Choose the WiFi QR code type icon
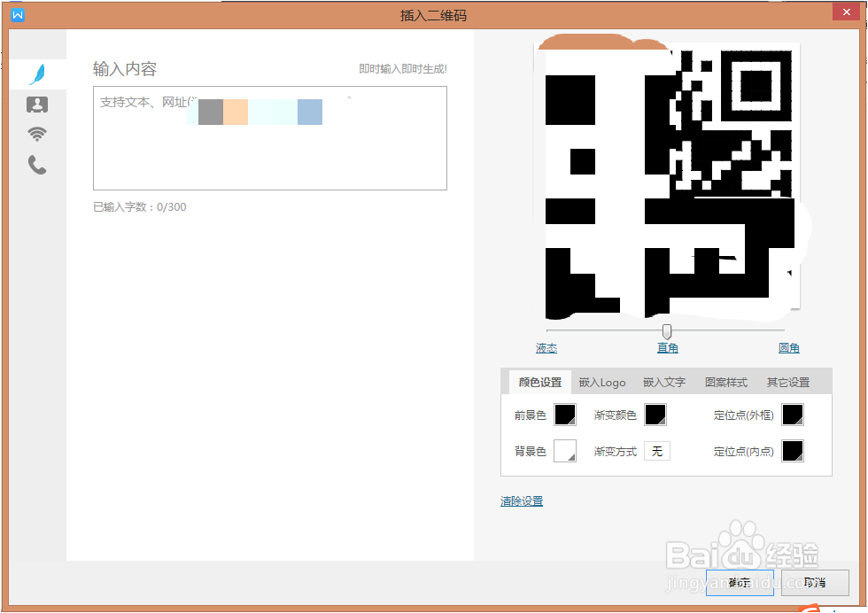 pos(37,134)
